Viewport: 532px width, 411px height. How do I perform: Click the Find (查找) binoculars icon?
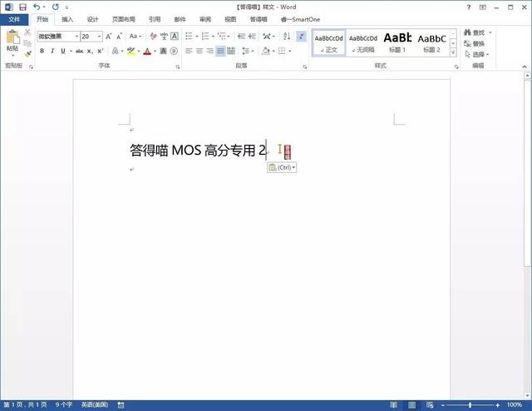pos(467,32)
